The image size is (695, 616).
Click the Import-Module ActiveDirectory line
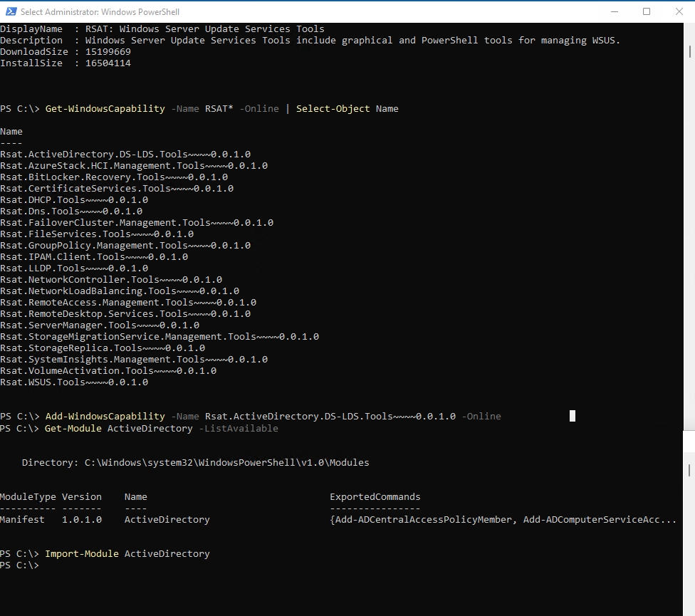click(x=128, y=553)
